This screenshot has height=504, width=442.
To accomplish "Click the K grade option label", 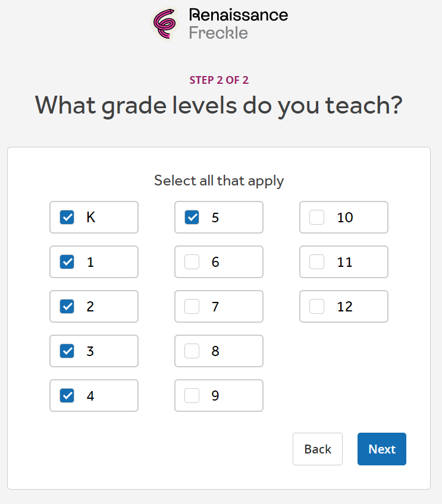I will [91, 218].
